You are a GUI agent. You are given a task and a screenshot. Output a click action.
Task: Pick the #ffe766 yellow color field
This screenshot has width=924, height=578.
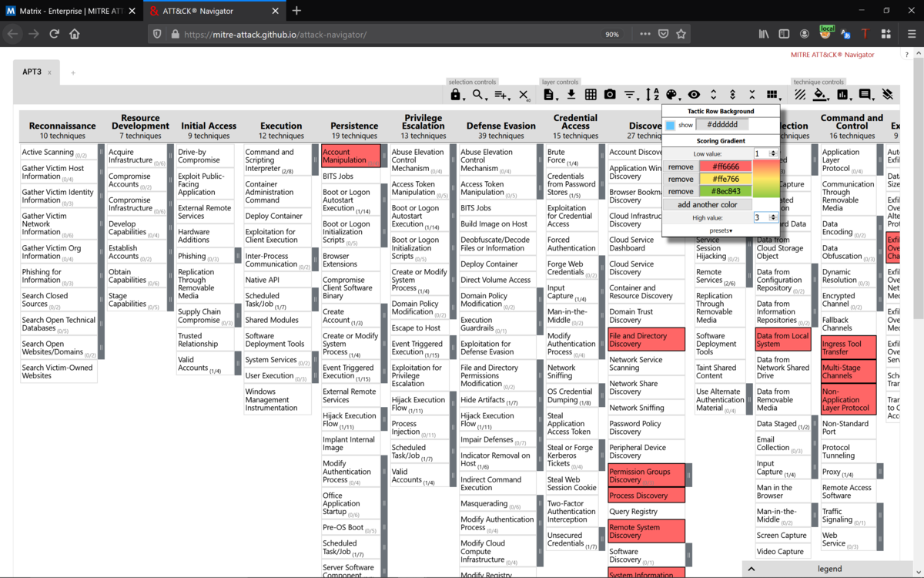pos(725,179)
